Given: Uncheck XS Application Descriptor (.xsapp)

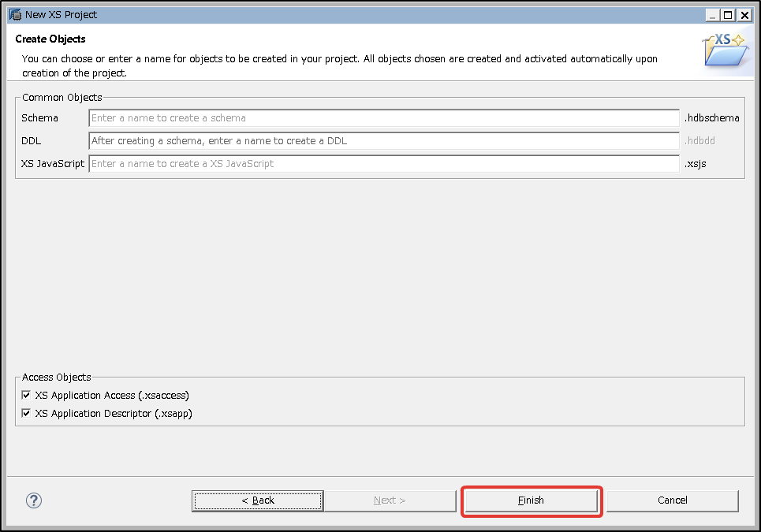Looking at the screenshot, I should tap(26, 413).
